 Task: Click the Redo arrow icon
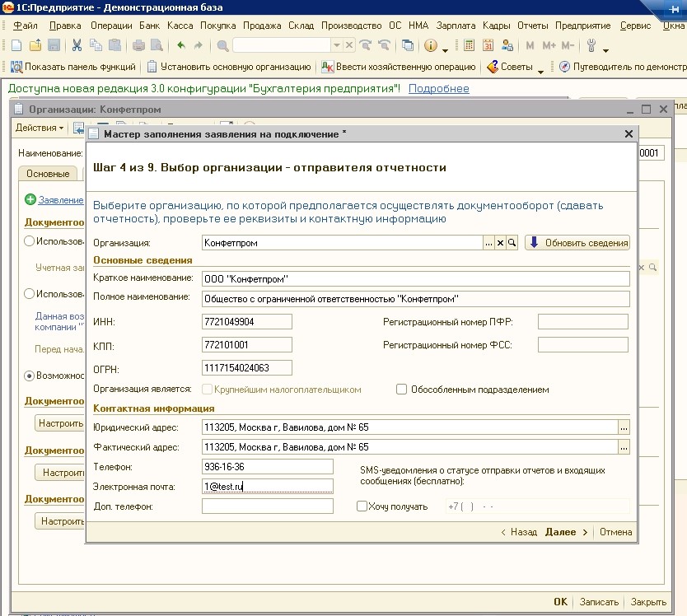pos(199,45)
